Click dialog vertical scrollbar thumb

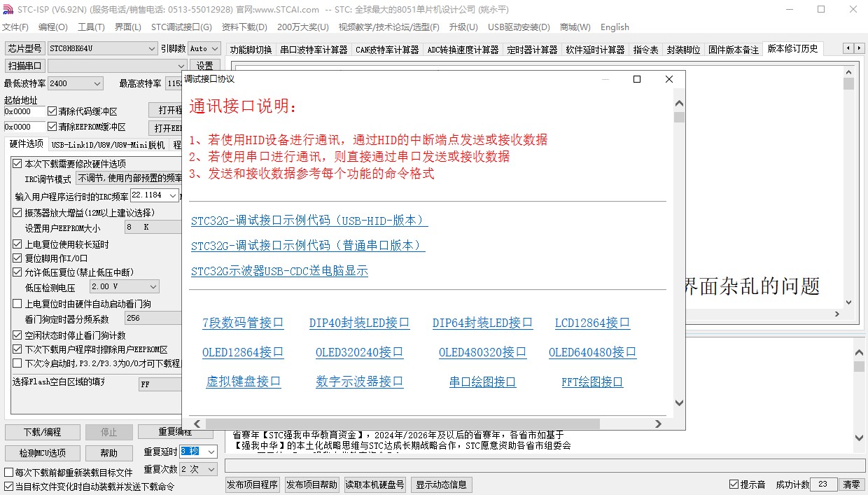[x=679, y=117]
